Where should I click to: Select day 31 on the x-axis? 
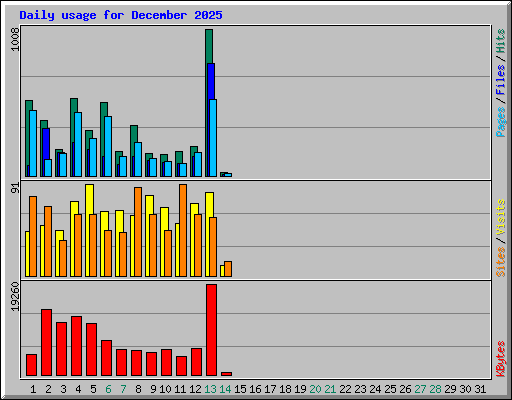pyautogui.click(x=480, y=389)
